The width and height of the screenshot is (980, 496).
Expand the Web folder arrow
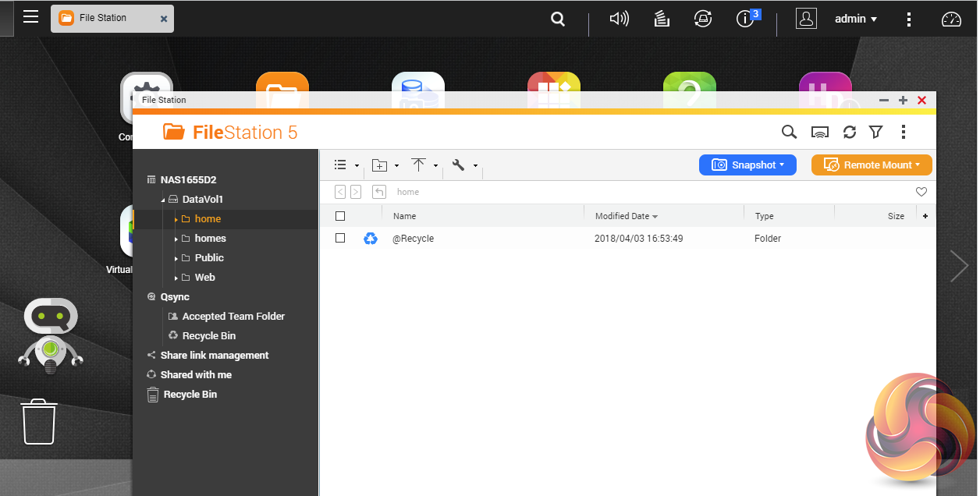[x=176, y=278]
